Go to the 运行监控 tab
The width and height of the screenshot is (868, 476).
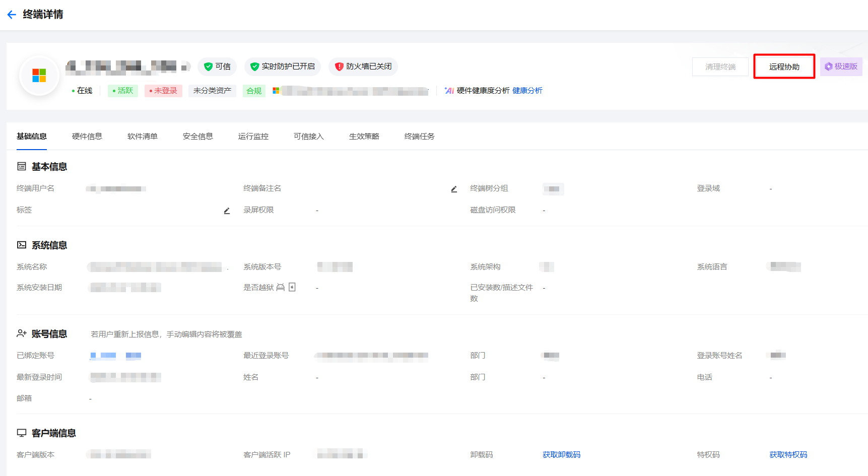point(253,137)
